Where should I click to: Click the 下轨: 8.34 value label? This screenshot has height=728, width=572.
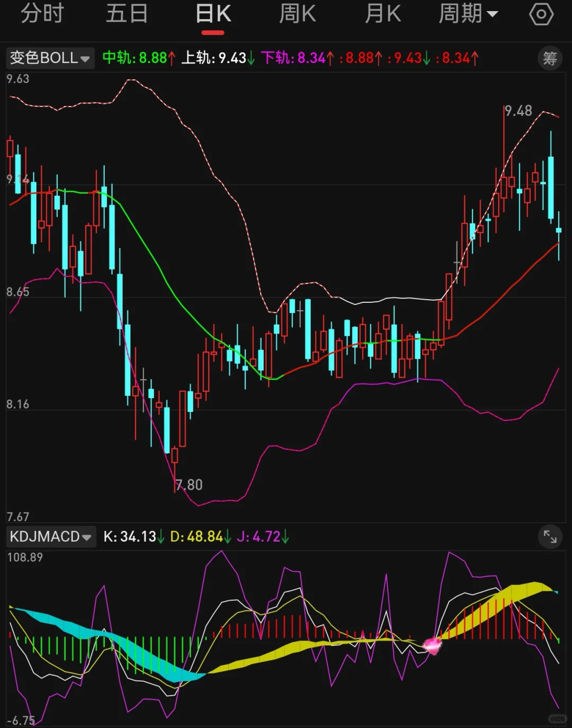click(297, 58)
